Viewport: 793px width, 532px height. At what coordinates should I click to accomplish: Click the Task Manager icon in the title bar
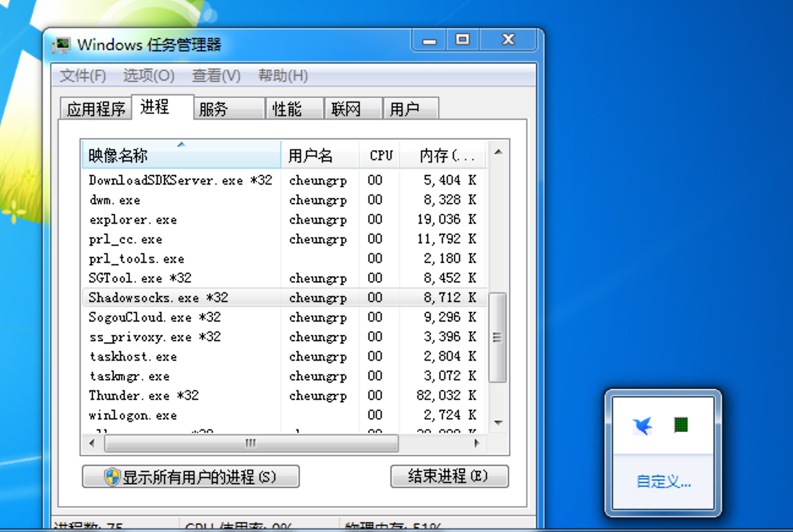coord(62,44)
